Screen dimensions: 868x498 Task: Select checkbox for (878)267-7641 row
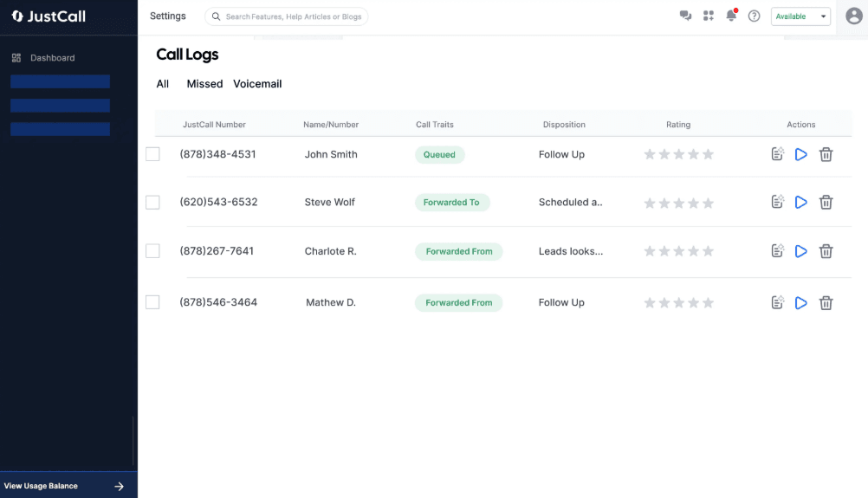(152, 250)
